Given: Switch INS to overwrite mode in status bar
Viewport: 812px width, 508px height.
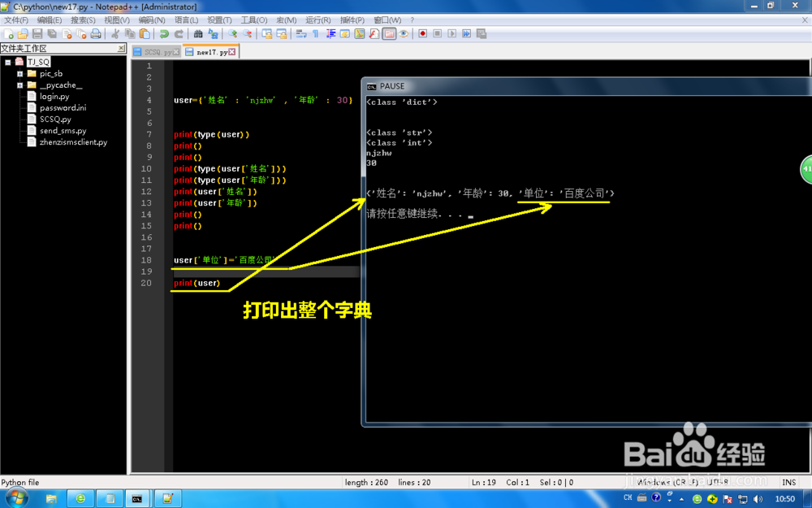Looking at the screenshot, I should coord(788,482).
